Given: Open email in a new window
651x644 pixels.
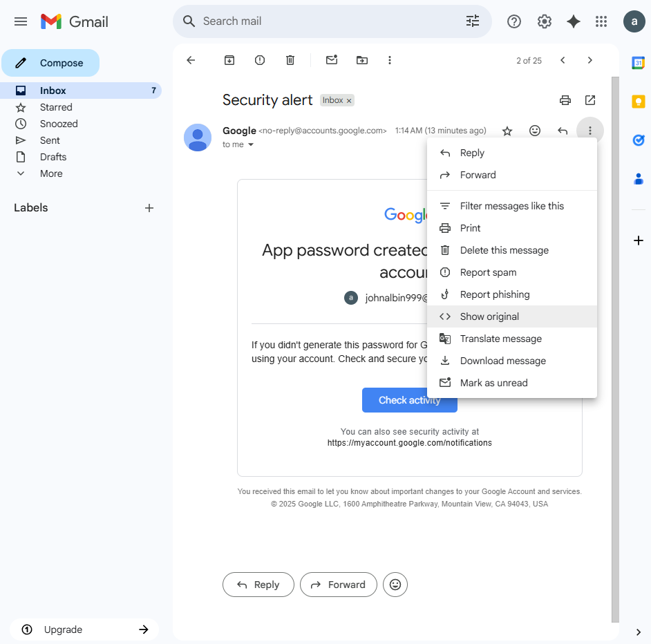Looking at the screenshot, I should 590,100.
